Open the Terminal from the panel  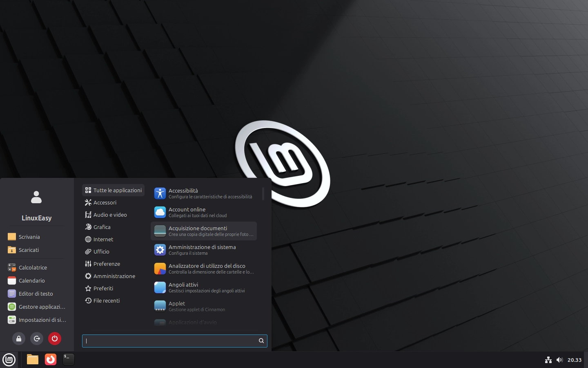click(69, 359)
